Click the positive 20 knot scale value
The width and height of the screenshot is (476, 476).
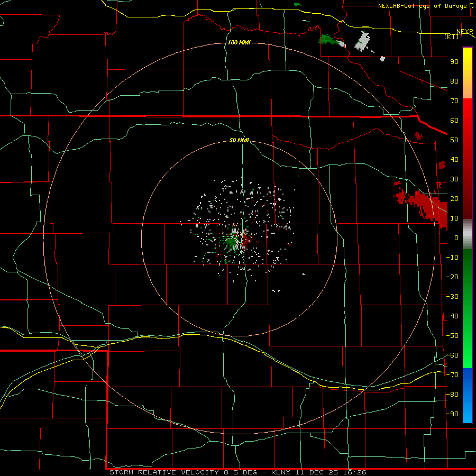454,198
